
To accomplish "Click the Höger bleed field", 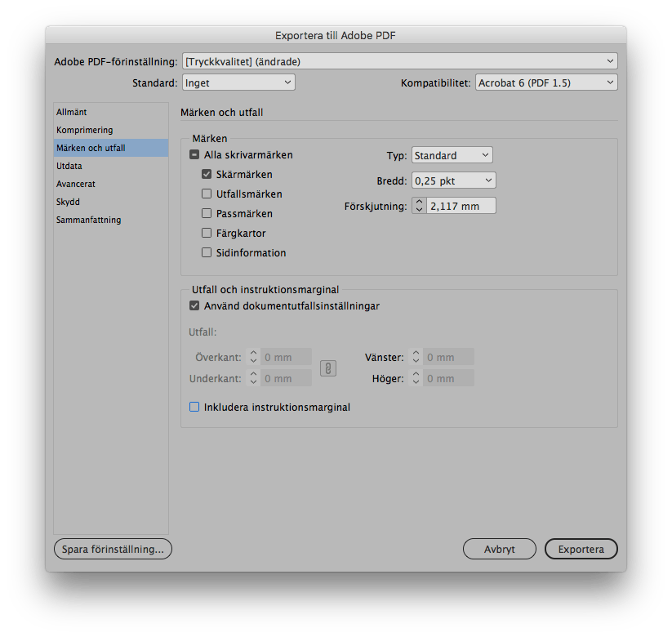I will tap(448, 378).
